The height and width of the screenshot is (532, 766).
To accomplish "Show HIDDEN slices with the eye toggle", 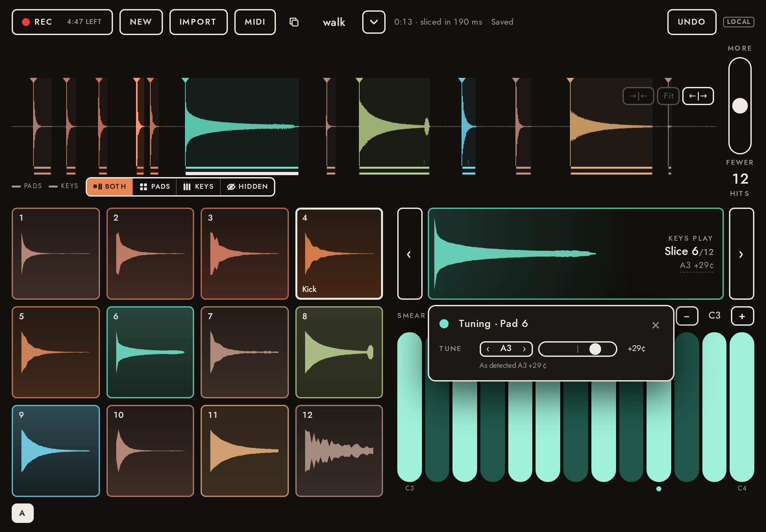I will pos(247,187).
